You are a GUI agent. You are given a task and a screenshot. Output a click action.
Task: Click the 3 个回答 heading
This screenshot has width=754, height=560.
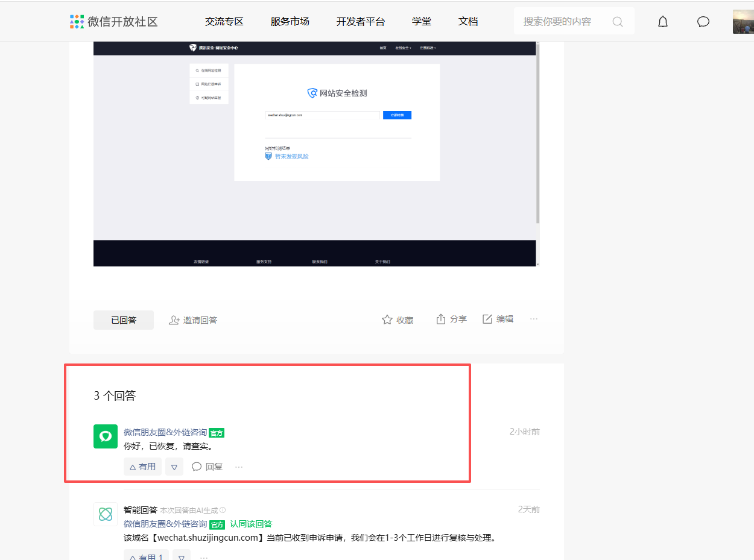[x=115, y=395]
